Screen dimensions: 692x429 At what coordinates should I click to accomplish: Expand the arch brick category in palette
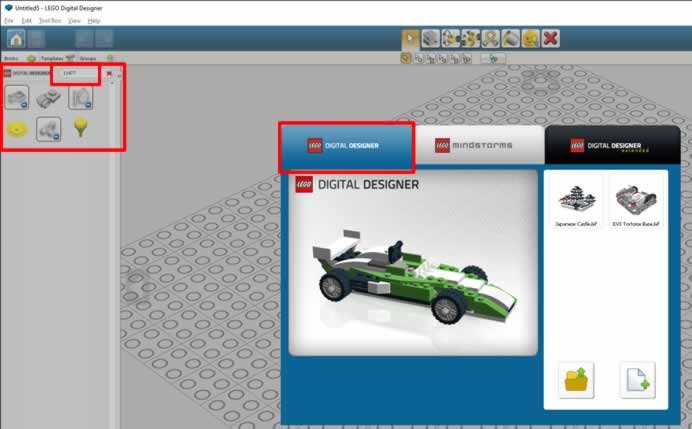click(81, 97)
